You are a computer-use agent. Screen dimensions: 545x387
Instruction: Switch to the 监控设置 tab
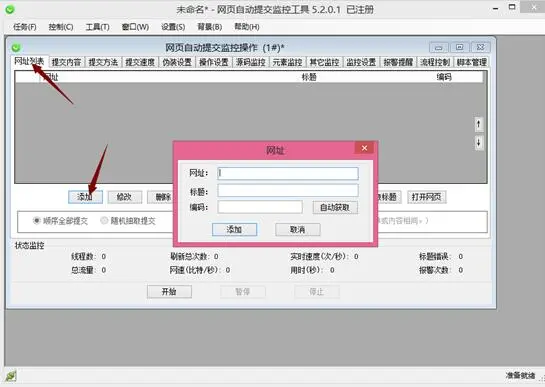(x=361, y=62)
